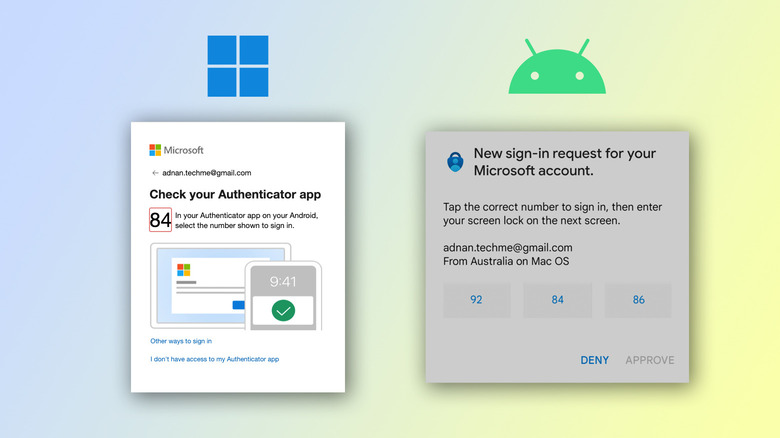The width and height of the screenshot is (780, 438).
Task: Tap number 86 in Authenticator prompt
Action: point(638,300)
